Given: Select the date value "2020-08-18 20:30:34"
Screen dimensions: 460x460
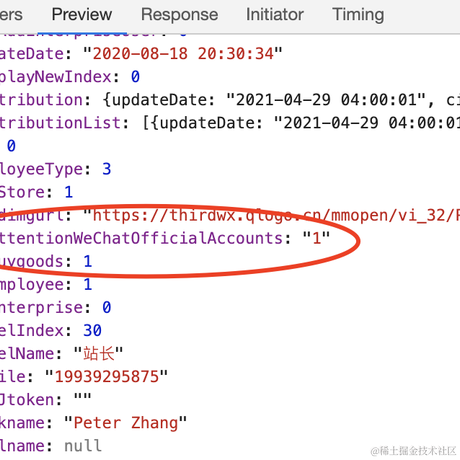Looking at the screenshot, I should click(183, 54).
